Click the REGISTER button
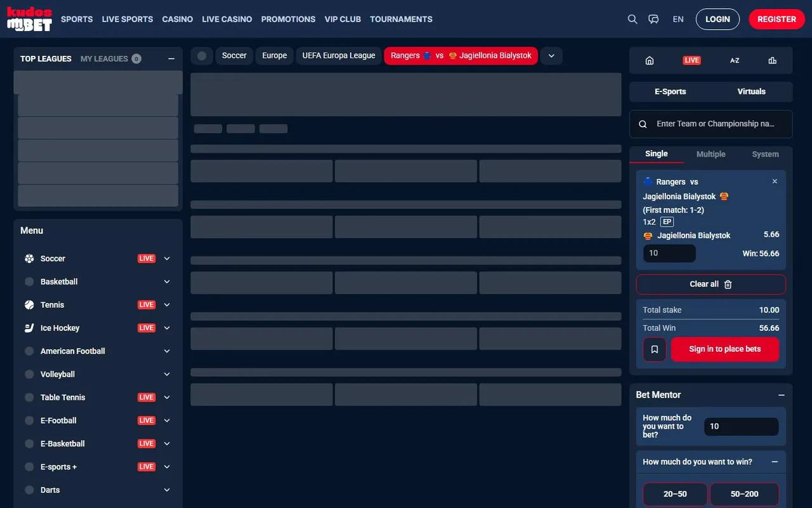Screen dimensions: 812x508 coord(776,19)
